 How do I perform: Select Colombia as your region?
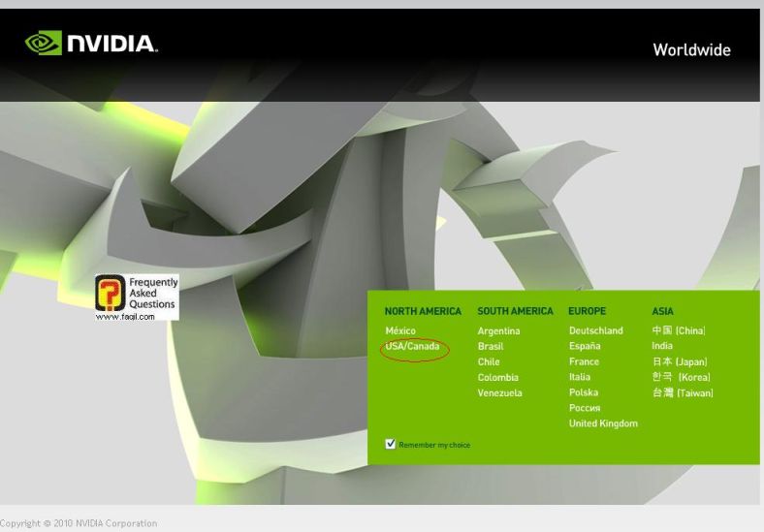click(497, 377)
